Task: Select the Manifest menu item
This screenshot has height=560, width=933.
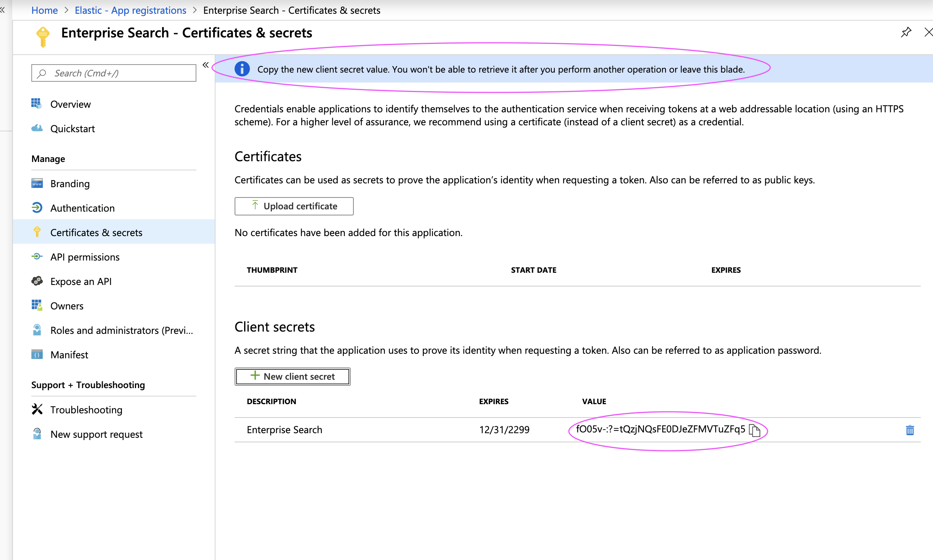Action: pyautogui.click(x=69, y=355)
